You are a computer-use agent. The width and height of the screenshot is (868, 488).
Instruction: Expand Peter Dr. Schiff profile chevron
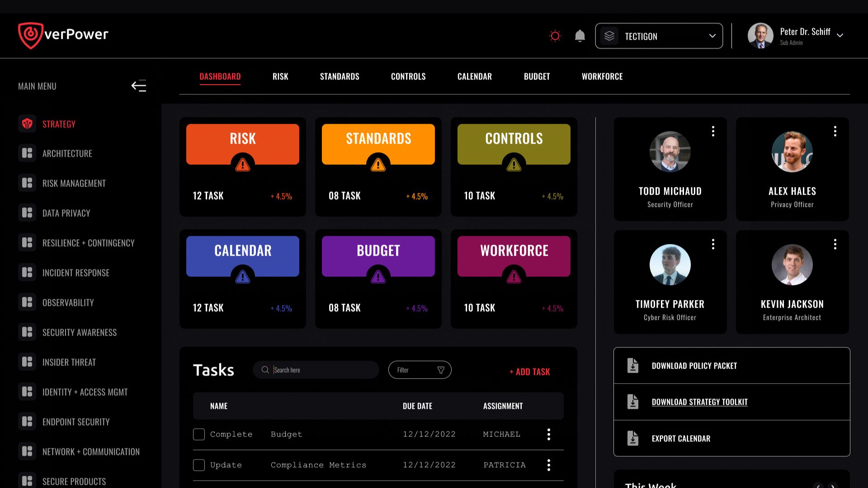(840, 35)
